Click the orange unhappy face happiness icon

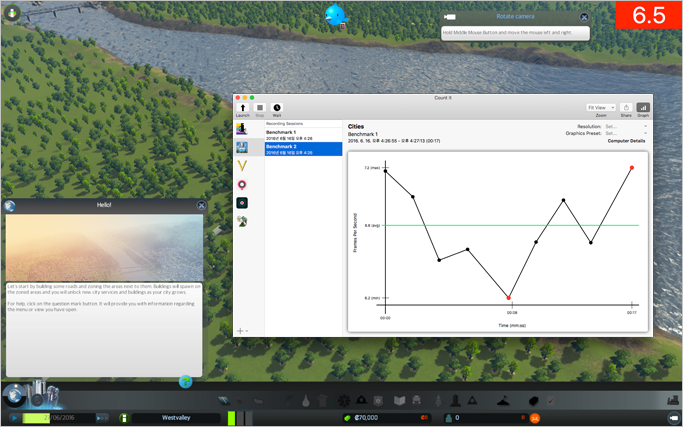click(x=535, y=418)
